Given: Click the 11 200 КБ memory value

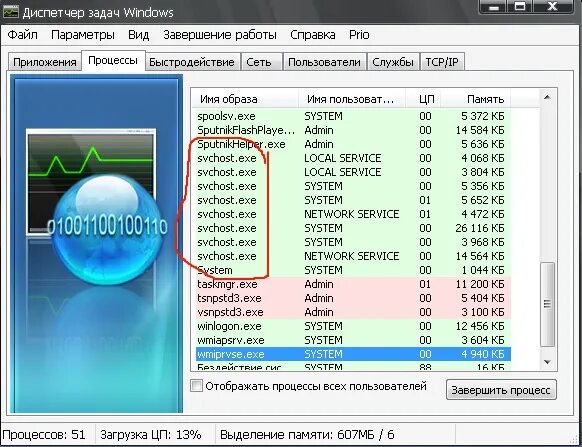Looking at the screenshot, I should click(x=480, y=284).
